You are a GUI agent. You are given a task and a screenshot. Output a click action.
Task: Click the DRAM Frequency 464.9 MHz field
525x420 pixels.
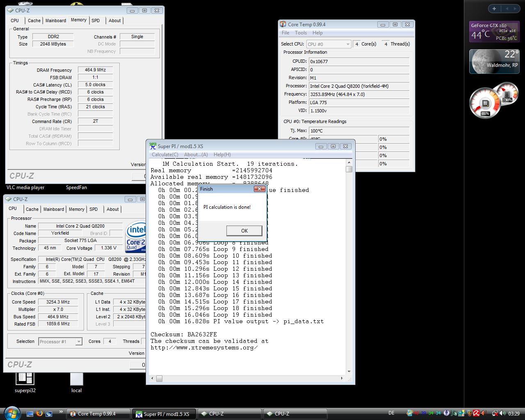click(x=95, y=70)
